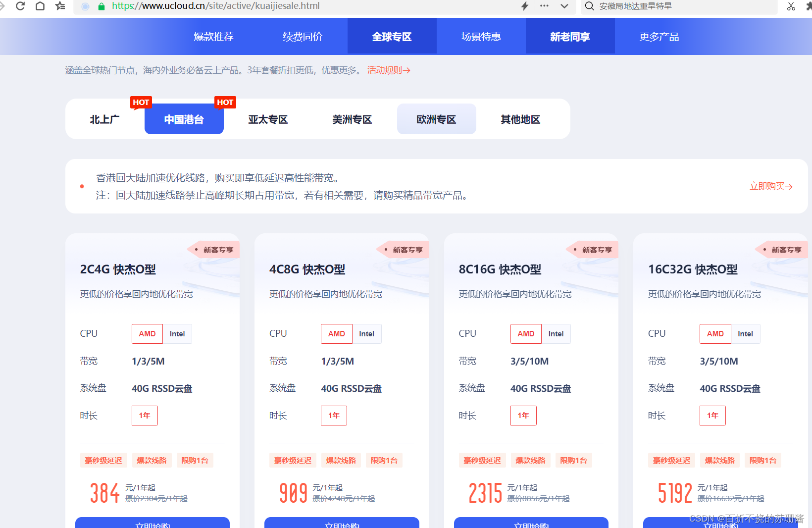Click the lightning speed-mode icon in address bar
The width and height of the screenshot is (812, 528).
(525, 6)
